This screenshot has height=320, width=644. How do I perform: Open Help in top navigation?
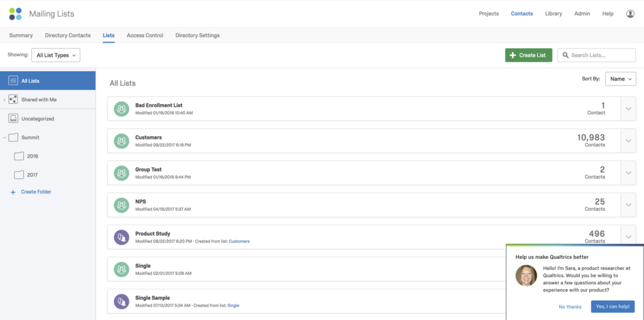click(608, 14)
